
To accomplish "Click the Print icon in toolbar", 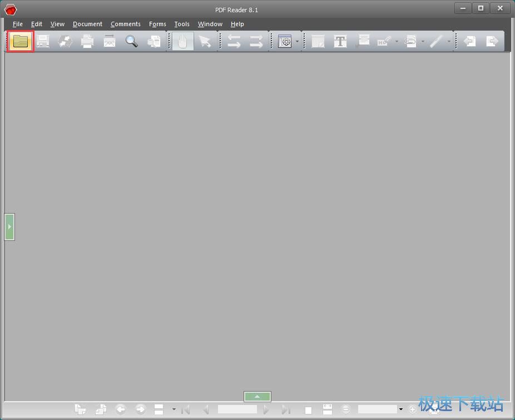I will click(87, 41).
